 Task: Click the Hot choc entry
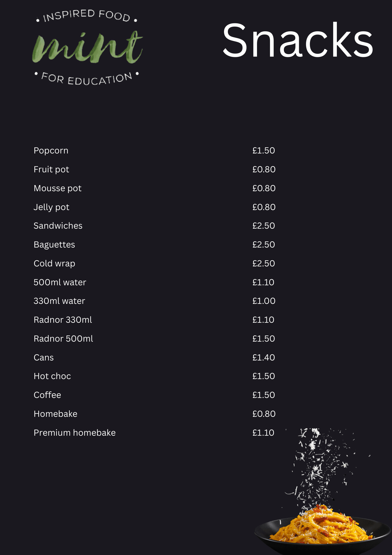(x=52, y=376)
